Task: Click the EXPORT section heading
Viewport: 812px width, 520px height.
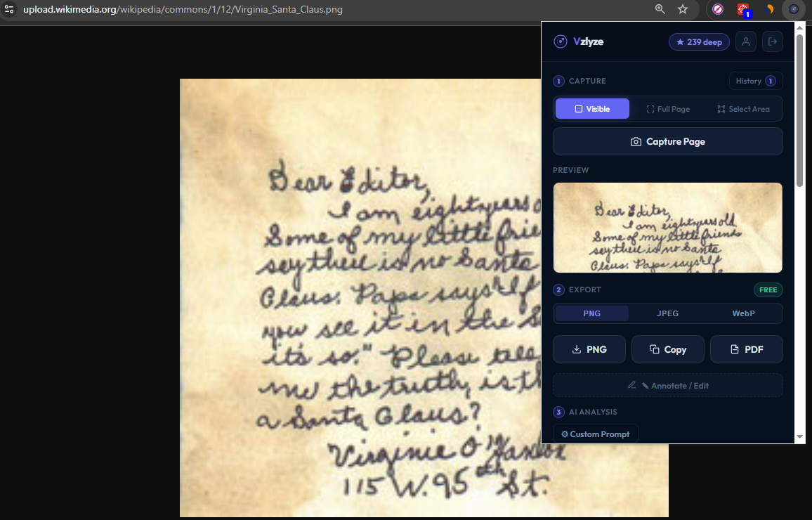Action: click(x=584, y=290)
